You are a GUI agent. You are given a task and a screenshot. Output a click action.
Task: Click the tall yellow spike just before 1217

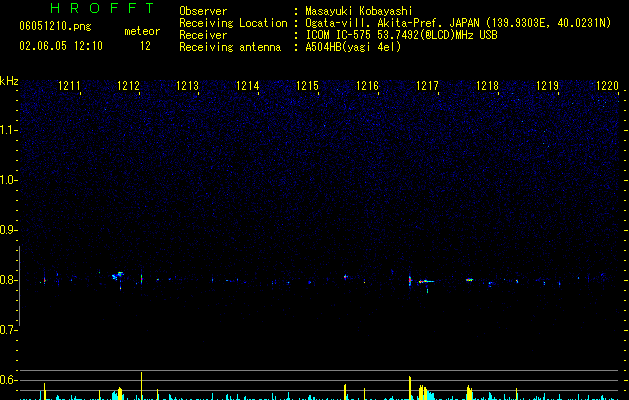click(410, 388)
